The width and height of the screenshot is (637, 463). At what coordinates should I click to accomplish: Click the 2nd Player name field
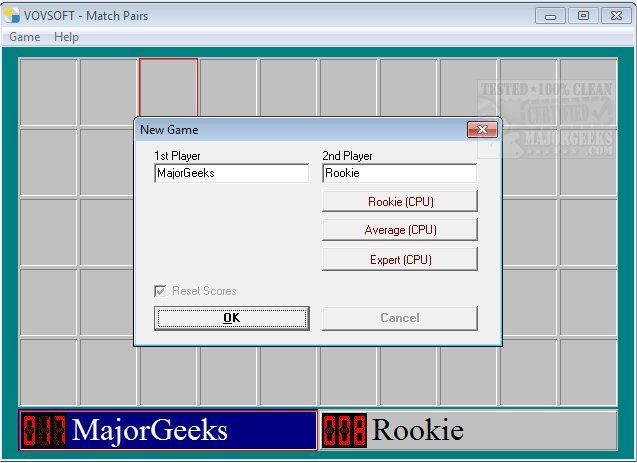coord(400,173)
